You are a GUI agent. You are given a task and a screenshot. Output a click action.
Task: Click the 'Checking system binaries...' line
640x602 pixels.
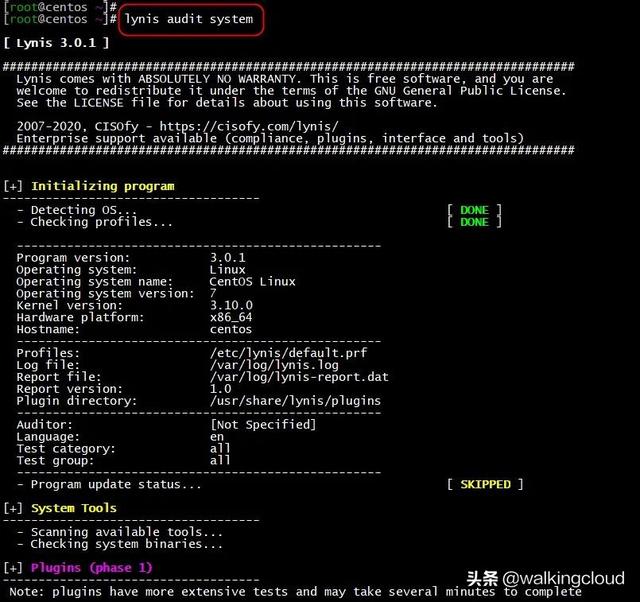click(x=120, y=544)
